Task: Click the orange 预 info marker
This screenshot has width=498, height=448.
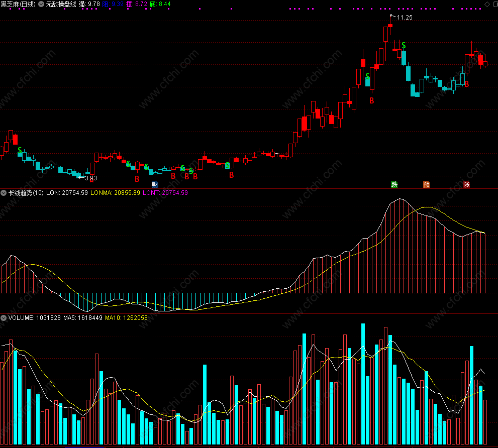Action: click(x=426, y=184)
